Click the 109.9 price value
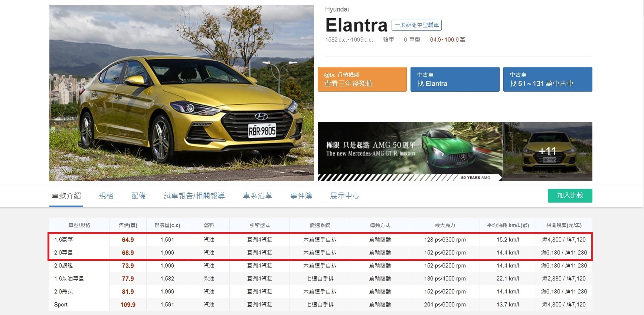This screenshot has height=315, width=644. pyautogui.click(x=128, y=305)
